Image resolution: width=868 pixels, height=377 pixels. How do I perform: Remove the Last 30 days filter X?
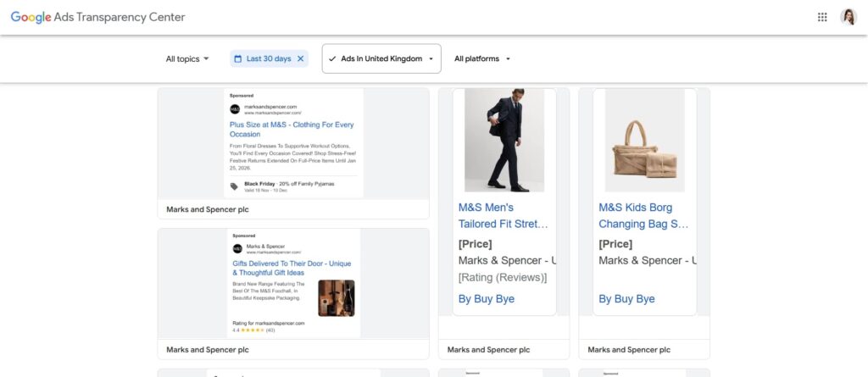point(301,58)
